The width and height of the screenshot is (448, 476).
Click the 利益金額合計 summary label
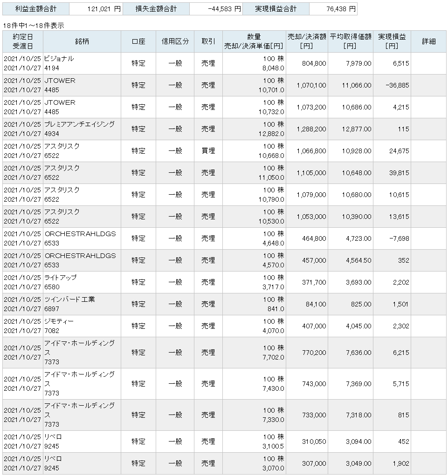(36, 9)
